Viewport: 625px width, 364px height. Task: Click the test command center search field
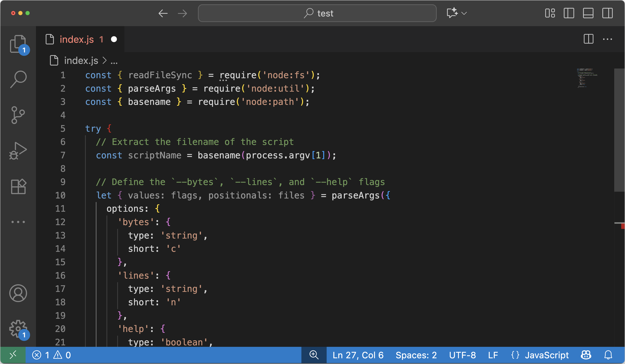[317, 13]
